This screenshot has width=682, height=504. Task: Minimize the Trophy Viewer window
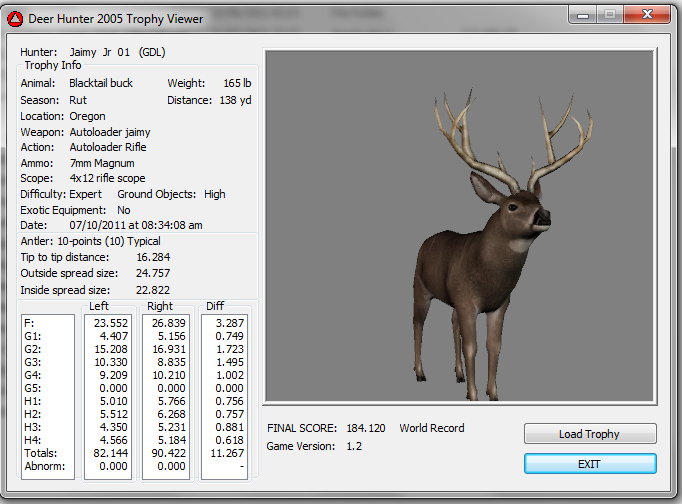(x=585, y=16)
